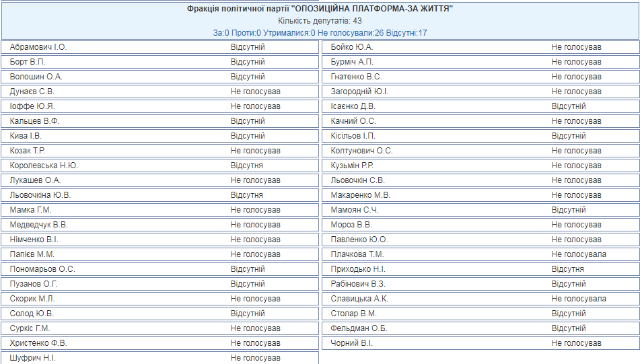Screen dimensions: 642x364
Task: Click the Колтунович О.С. entry
Action: (361, 151)
